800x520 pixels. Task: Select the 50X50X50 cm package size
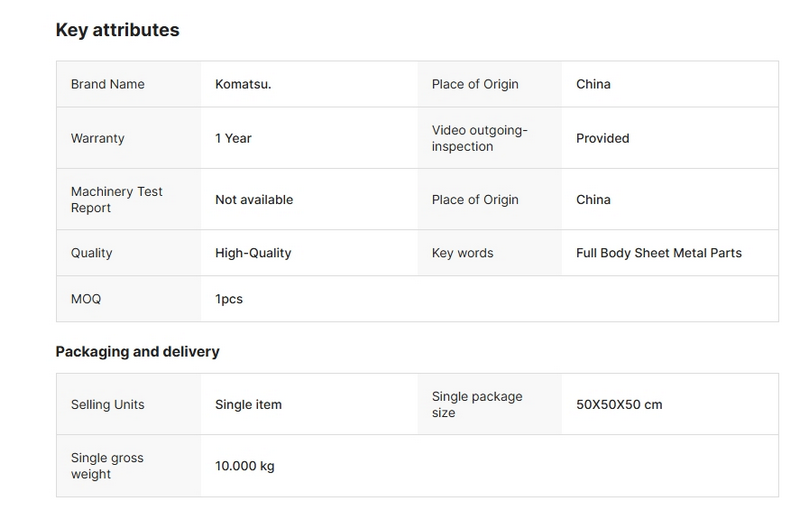click(x=619, y=404)
